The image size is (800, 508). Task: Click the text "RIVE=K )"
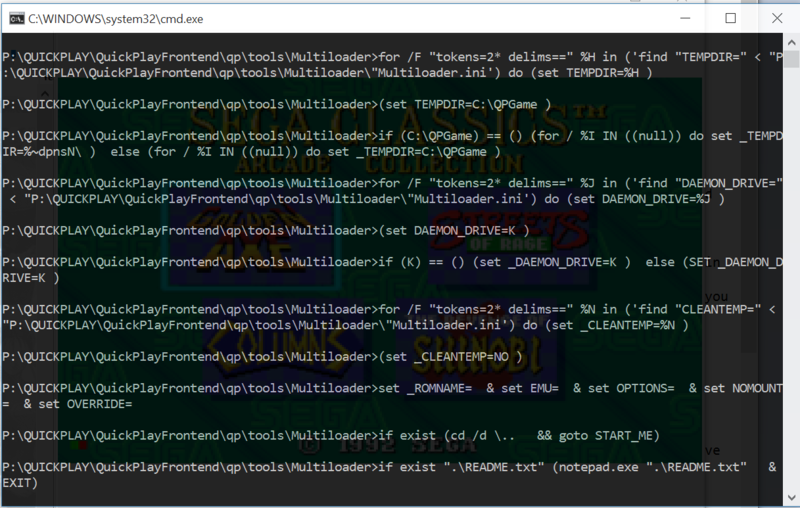coord(31,278)
